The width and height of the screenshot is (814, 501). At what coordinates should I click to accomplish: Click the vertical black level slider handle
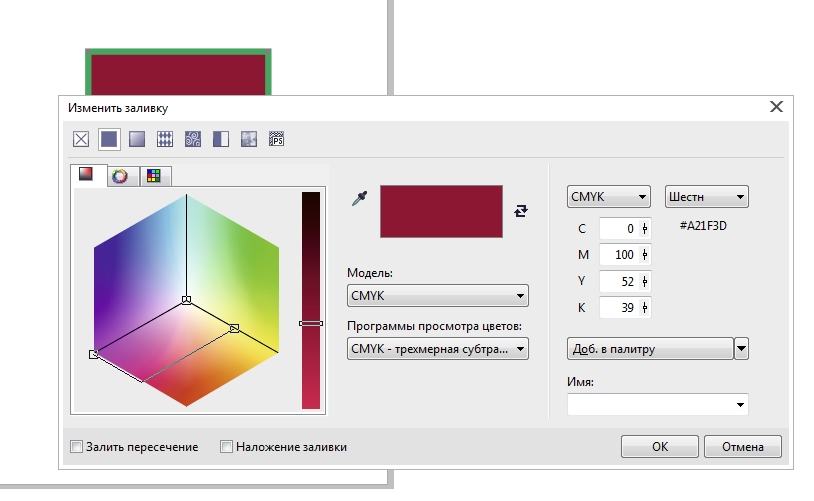(311, 323)
